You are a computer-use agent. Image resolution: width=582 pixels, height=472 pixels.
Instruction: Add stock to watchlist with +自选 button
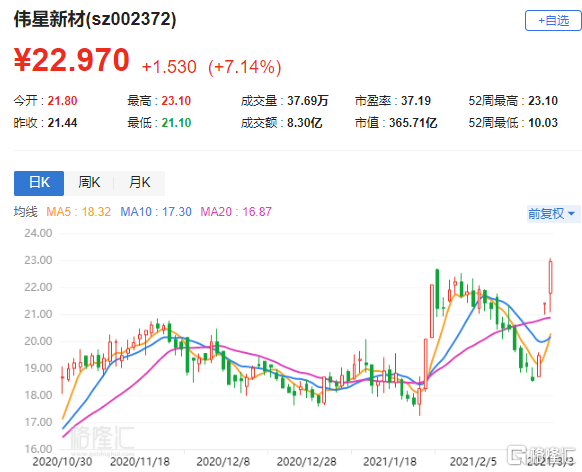(x=553, y=20)
